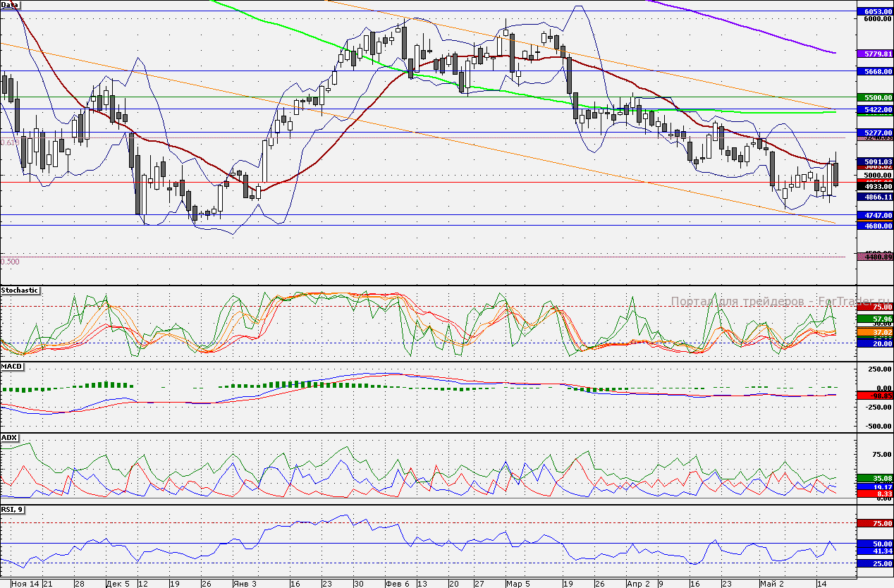Click the 5422.00 resistance level tag
Image resolution: width=894 pixels, height=588 pixels.
point(874,109)
